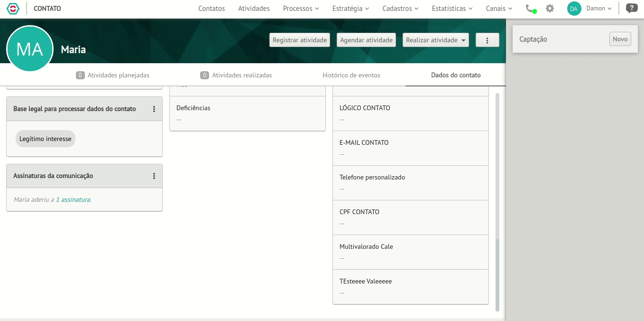Open Realizar atividade dropdown
Screen dimensions: 644x321
(435, 40)
